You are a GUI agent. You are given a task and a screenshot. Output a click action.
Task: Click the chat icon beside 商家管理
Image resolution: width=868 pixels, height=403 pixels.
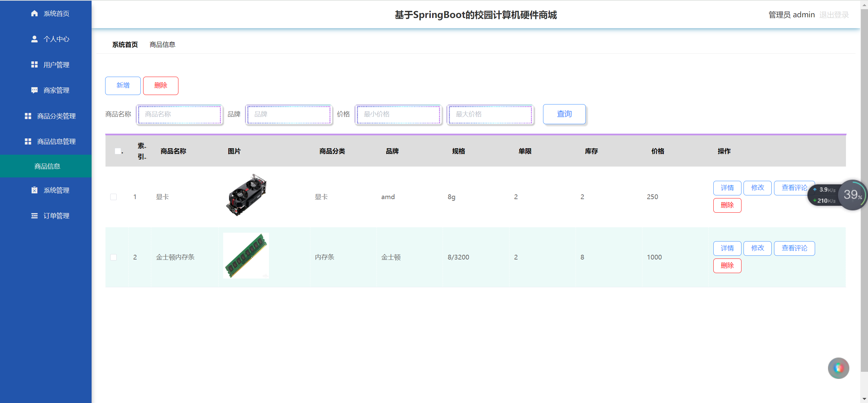[x=34, y=90]
